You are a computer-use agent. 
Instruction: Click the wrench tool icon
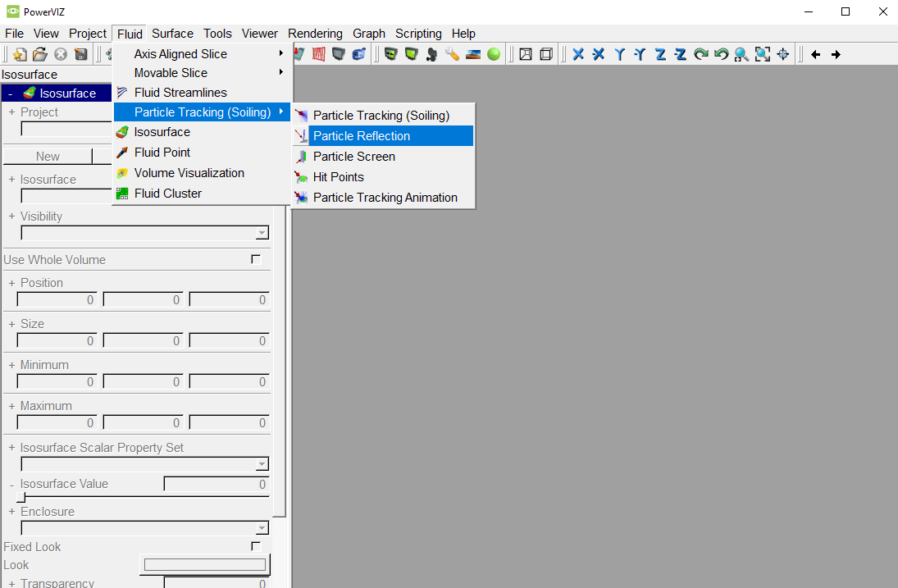click(452, 54)
